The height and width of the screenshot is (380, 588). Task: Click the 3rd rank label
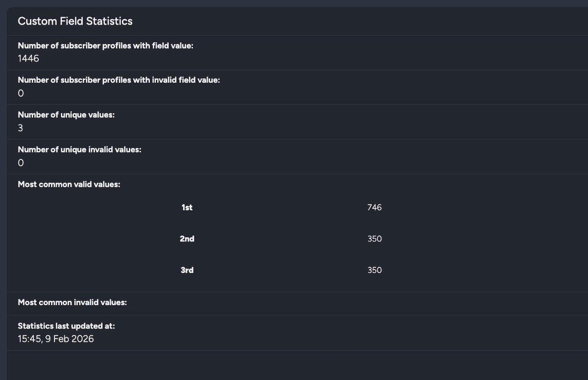(x=187, y=270)
